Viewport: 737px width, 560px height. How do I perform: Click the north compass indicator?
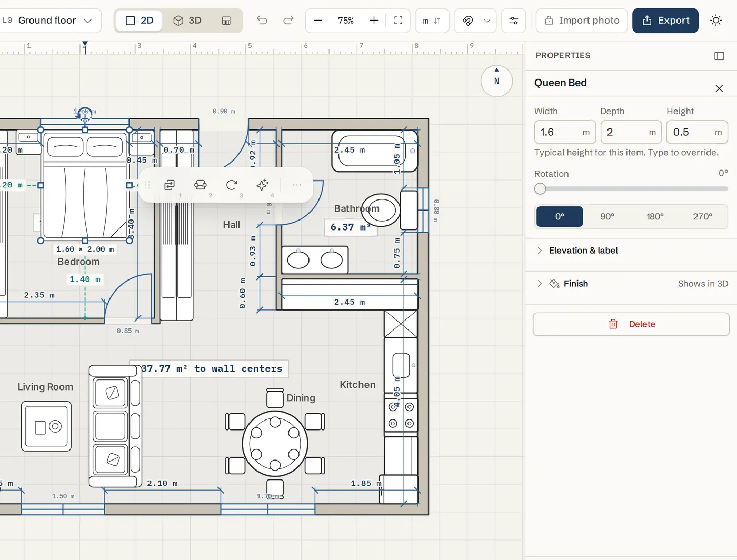[496, 81]
